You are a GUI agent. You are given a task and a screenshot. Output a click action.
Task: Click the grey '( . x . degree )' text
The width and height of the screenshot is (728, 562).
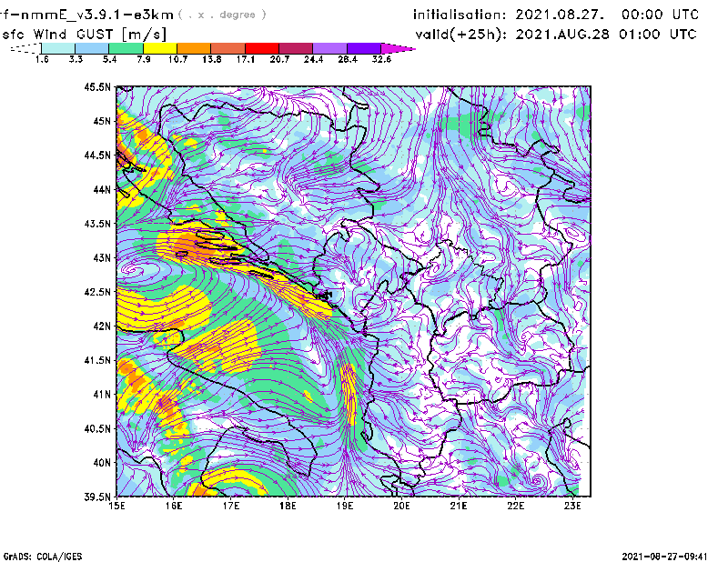click(x=222, y=15)
